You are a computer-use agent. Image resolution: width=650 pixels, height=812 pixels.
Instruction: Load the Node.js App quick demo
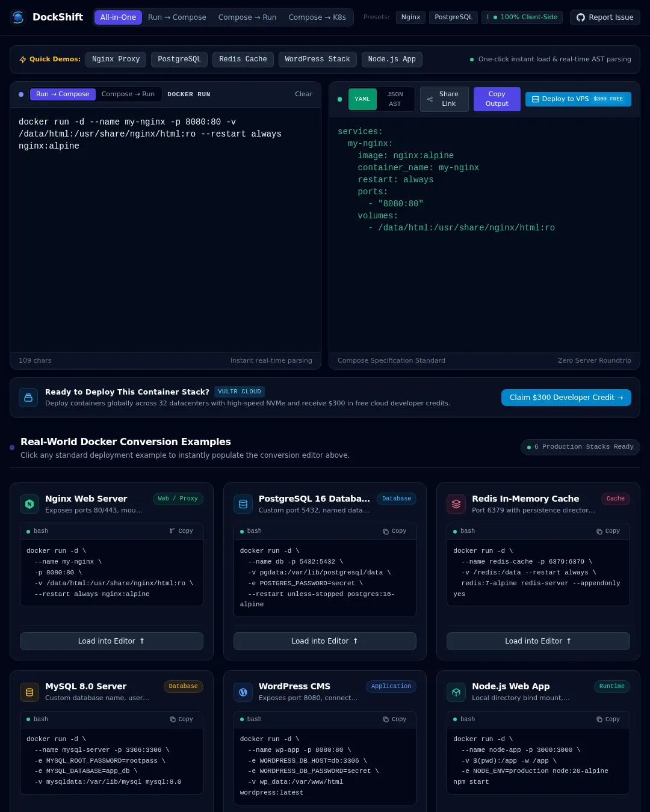(x=392, y=60)
